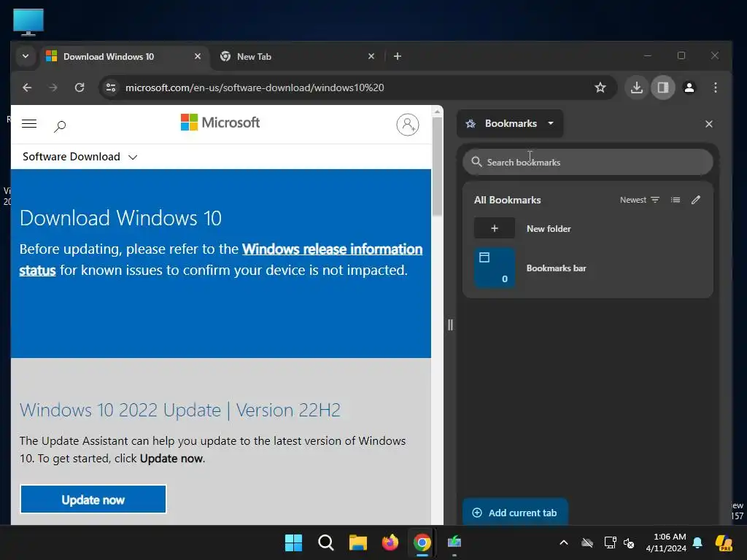Click the Update now button
The width and height of the screenshot is (747, 560).
[93, 499]
